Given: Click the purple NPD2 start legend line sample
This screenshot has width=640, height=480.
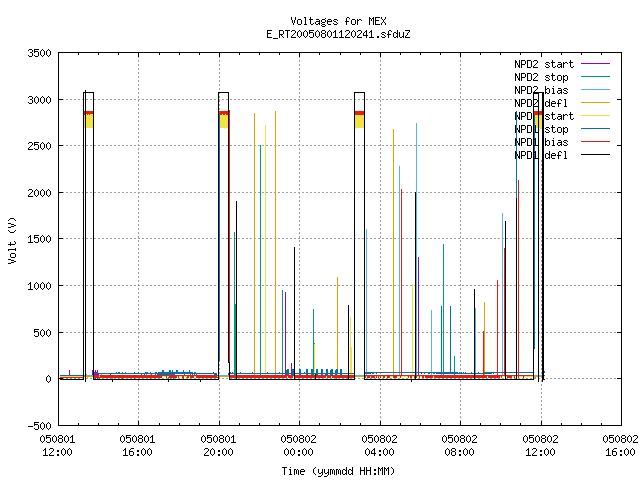Looking at the screenshot, I should click(596, 64).
